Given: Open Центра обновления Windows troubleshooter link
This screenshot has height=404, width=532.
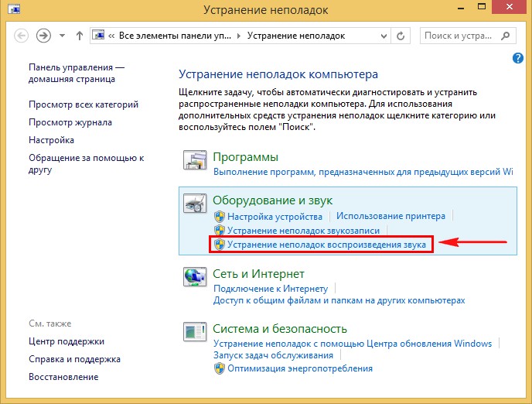Looking at the screenshot, I should point(353,344).
